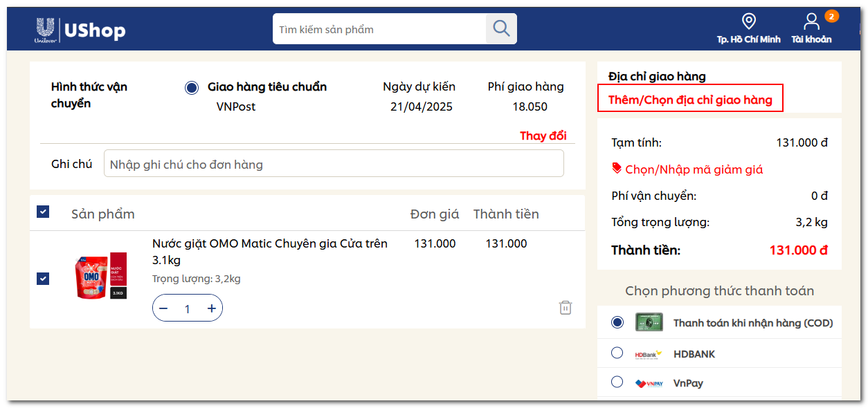Screen dimensions: 868x408
Task: Open the Tài khoản account icon
Action: 811,21
